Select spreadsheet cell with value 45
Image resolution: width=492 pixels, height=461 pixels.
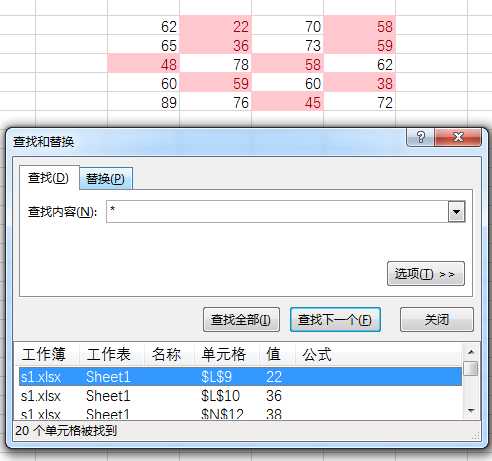point(288,102)
